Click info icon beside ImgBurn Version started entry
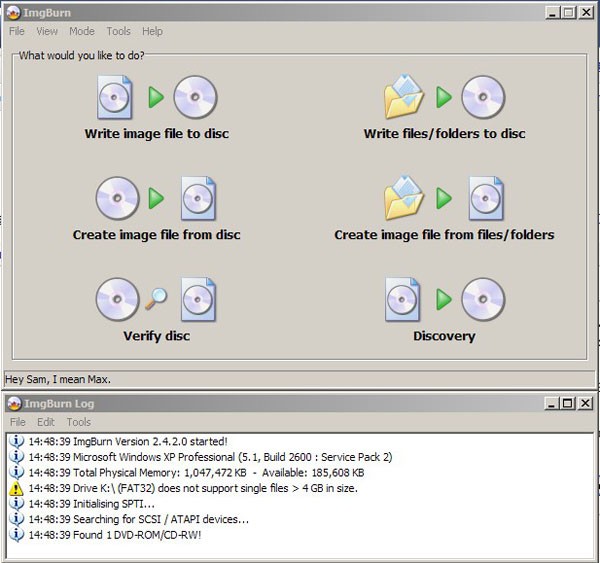The image size is (600, 563). [x=16, y=441]
